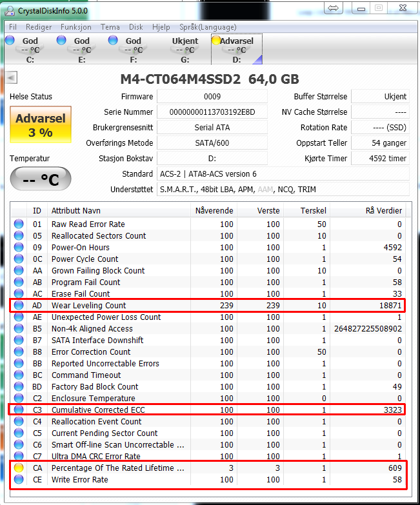Click status icon of Error Correction Count
The height and width of the screenshot is (505, 420).
coord(19,352)
